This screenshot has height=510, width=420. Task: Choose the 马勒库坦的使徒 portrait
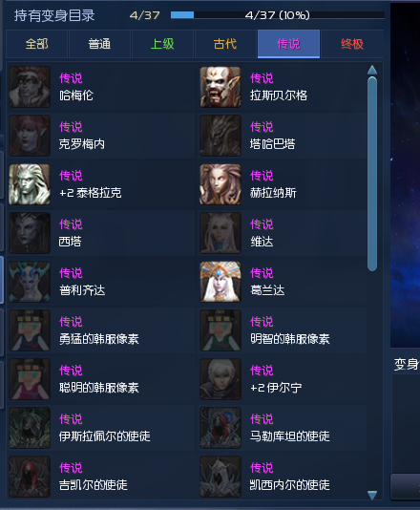[x=220, y=428]
